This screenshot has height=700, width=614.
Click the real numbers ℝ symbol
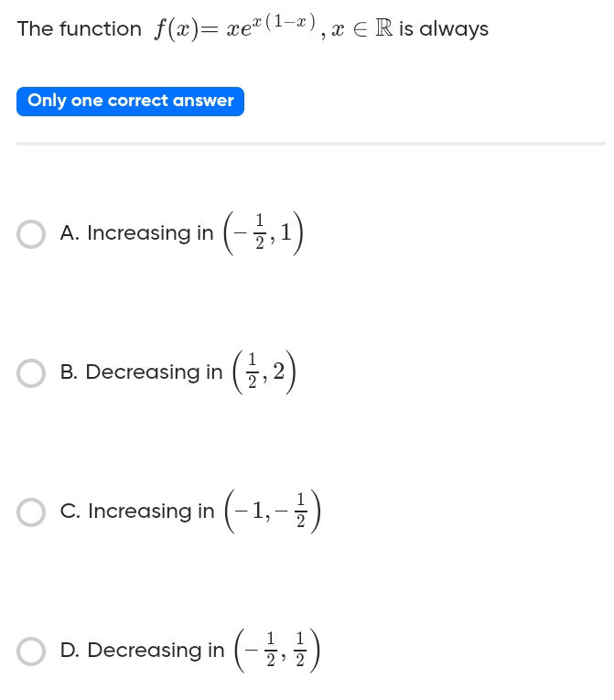pos(383,28)
